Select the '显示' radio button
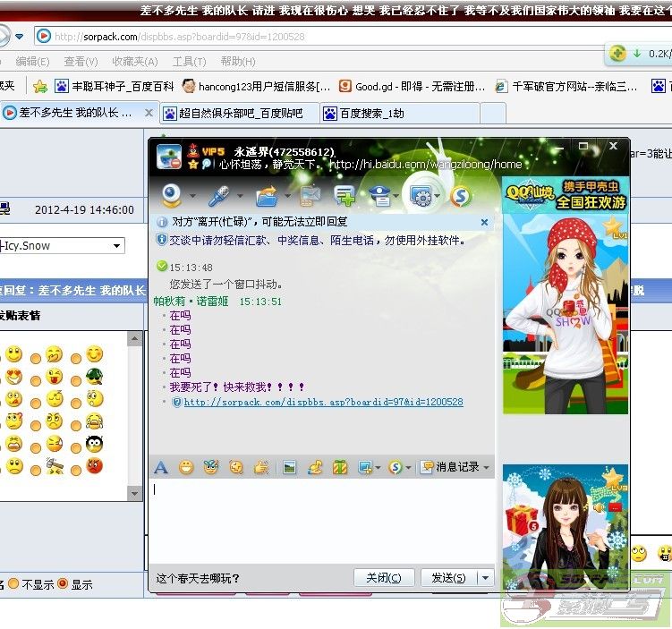Image resolution: width=672 pixels, height=629 pixels. (63, 583)
